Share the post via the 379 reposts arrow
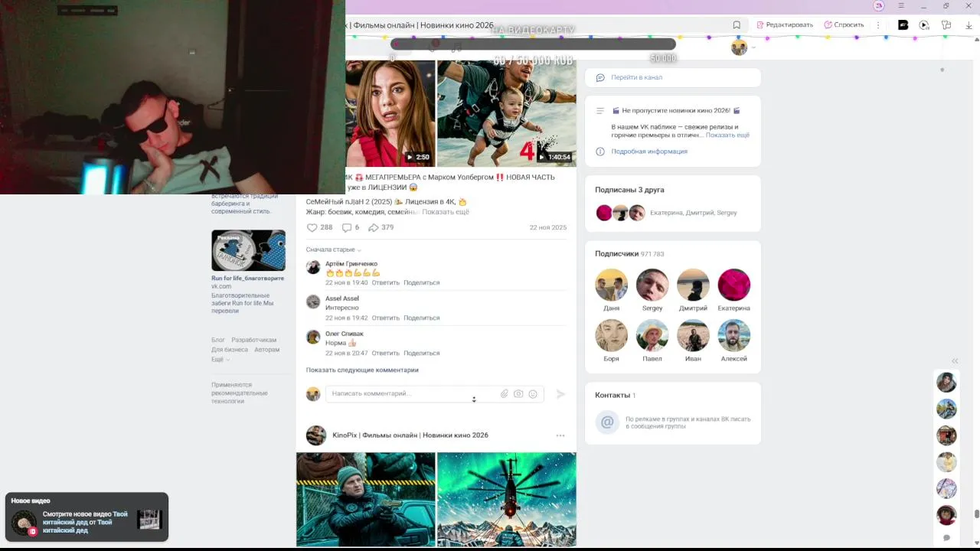The width and height of the screenshot is (980, 551). click(x=374, y=227)
